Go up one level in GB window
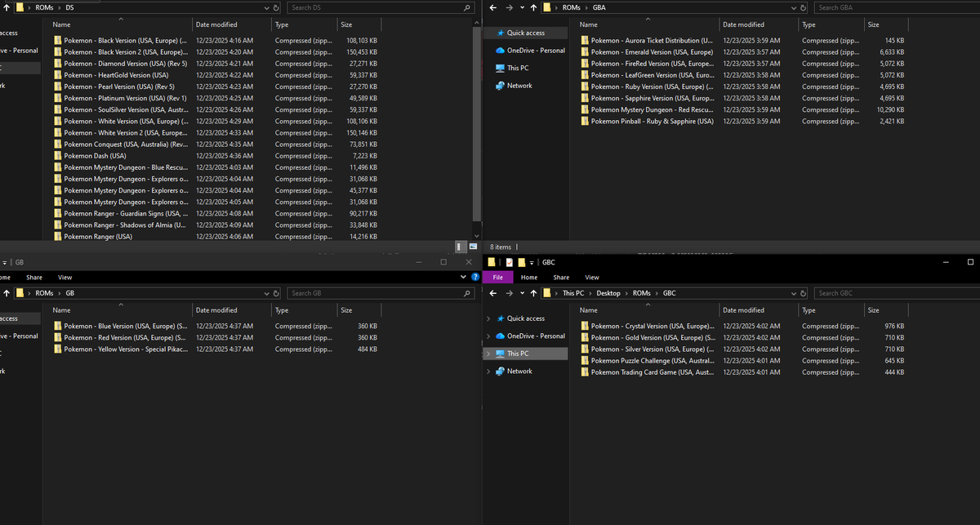Image resolution: width=980 pixels, height=525 pixels. [6, 293]
